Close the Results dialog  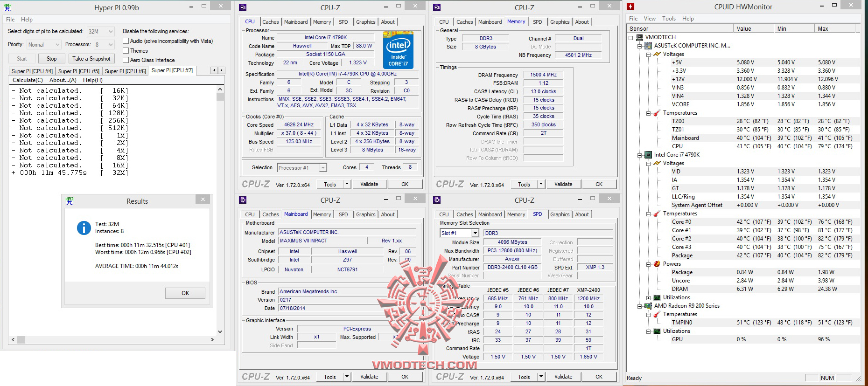(x=203, y=200)
